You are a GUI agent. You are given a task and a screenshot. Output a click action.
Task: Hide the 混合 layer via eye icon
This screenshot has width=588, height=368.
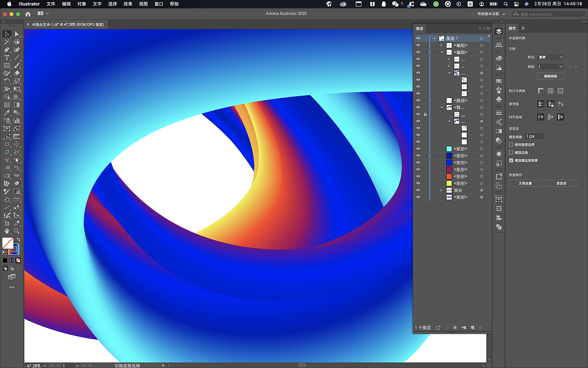coord(418,190)
